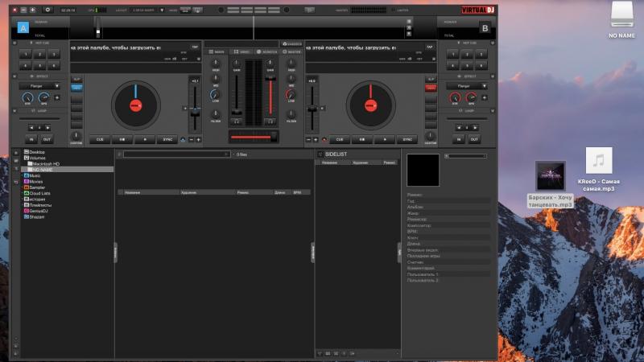The width and height of the screenshot is (644, 362).
Task: Toggle red vinyl mode button deck B
Action: point(431,88)
